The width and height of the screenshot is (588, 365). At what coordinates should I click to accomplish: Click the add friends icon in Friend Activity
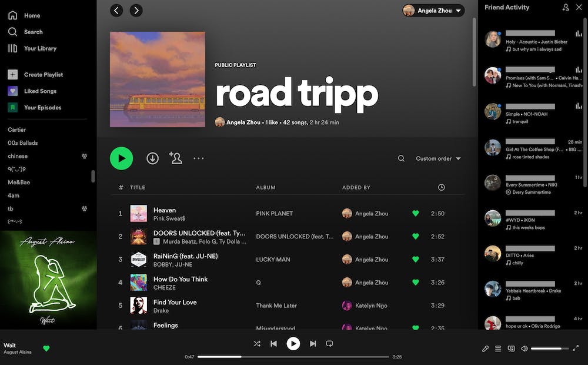tap(566, 7)
